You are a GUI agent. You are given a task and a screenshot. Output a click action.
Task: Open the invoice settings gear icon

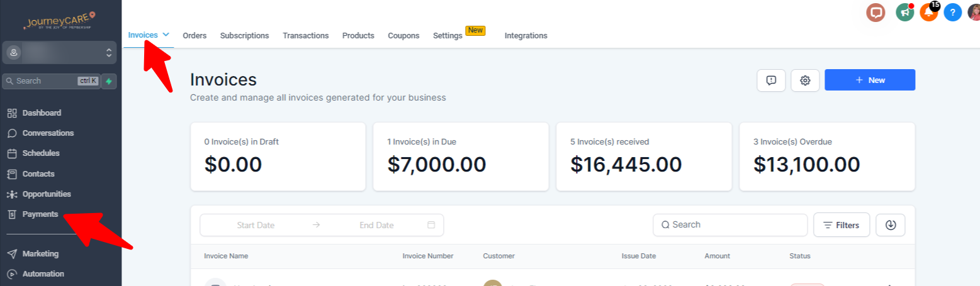coord(805,80)
